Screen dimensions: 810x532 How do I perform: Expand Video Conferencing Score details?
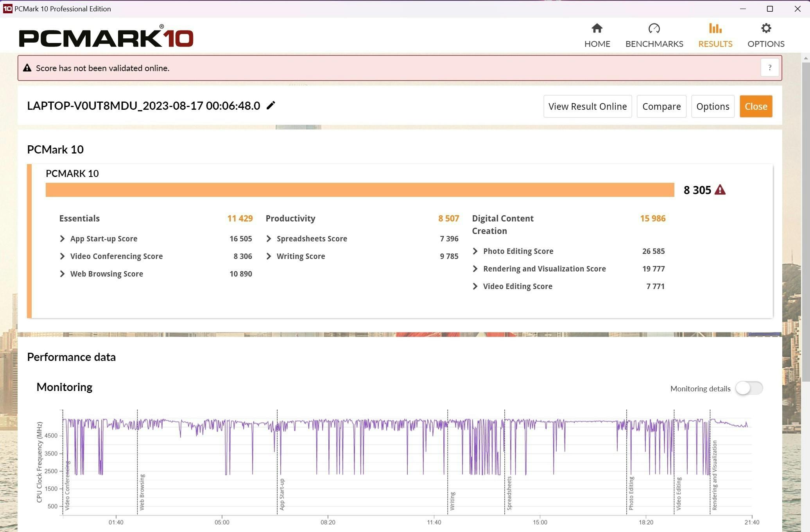(62, 256)
